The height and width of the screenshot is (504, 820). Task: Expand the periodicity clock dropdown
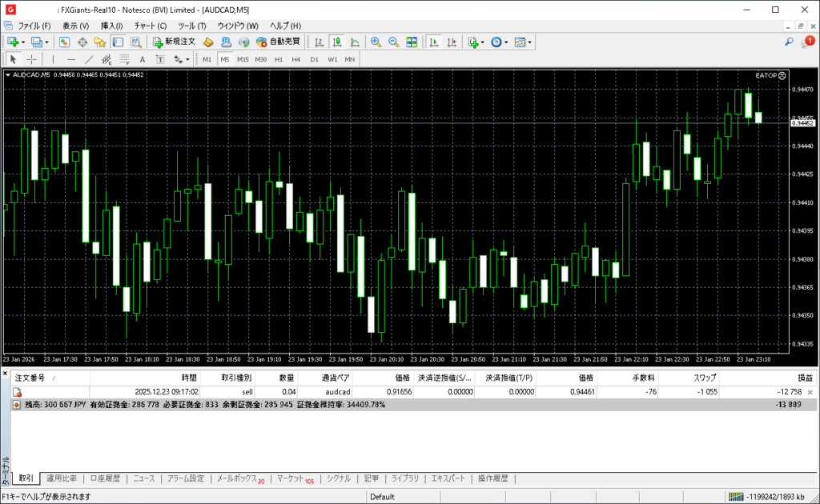pyautogui.click(x=507, y=42)
